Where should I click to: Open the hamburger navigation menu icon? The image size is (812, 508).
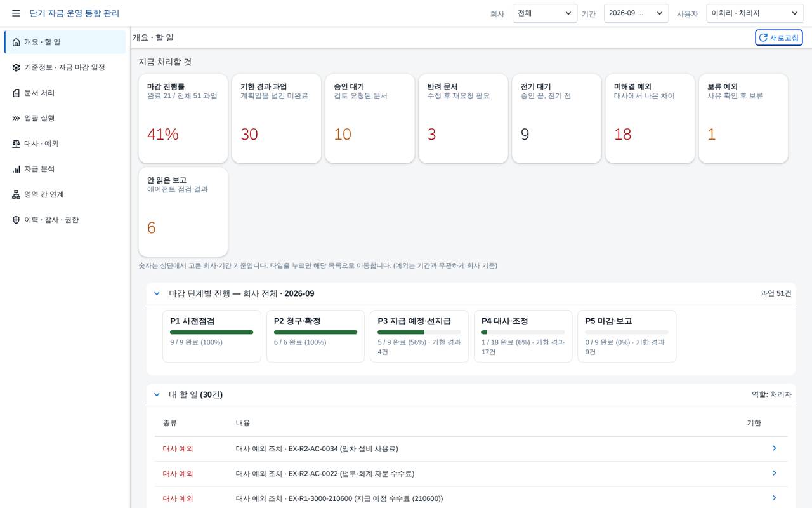(16, 13)
